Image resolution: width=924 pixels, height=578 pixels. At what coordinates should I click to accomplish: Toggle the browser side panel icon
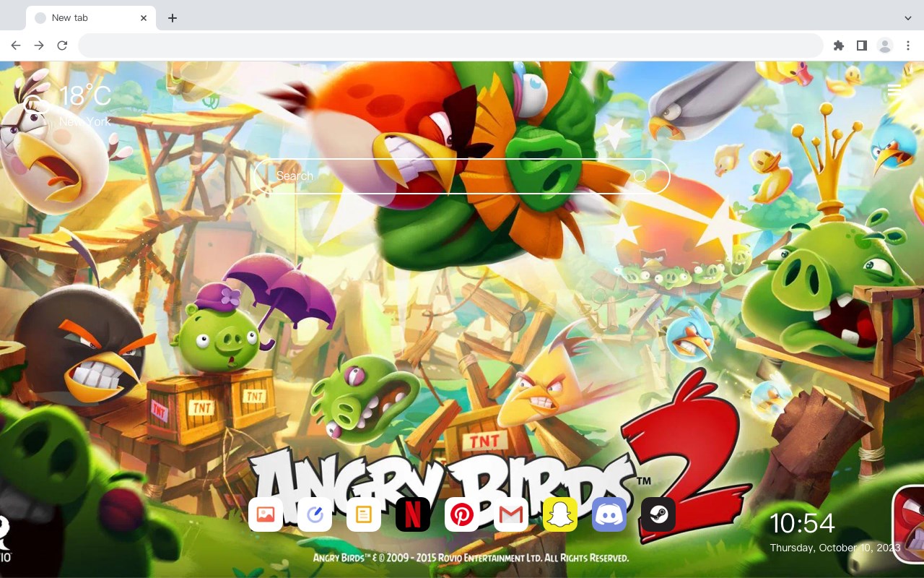tap(861, 46)
